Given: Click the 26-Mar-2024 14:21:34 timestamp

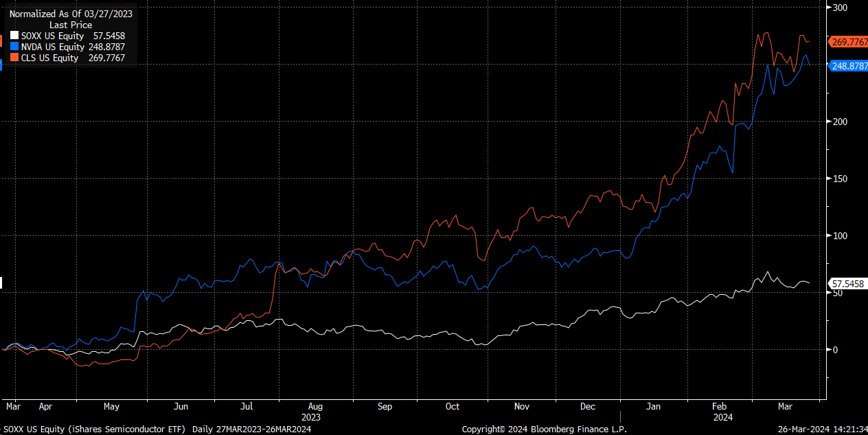Looking at the screenshot, I should click(x=822, y=429).
